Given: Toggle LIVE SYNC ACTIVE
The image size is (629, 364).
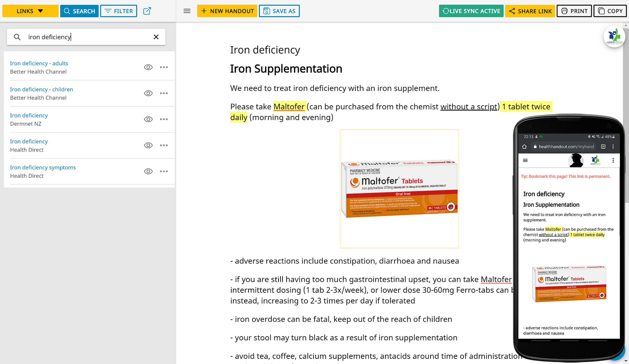Looking at the screenshot, I should (x=471, y=11).
